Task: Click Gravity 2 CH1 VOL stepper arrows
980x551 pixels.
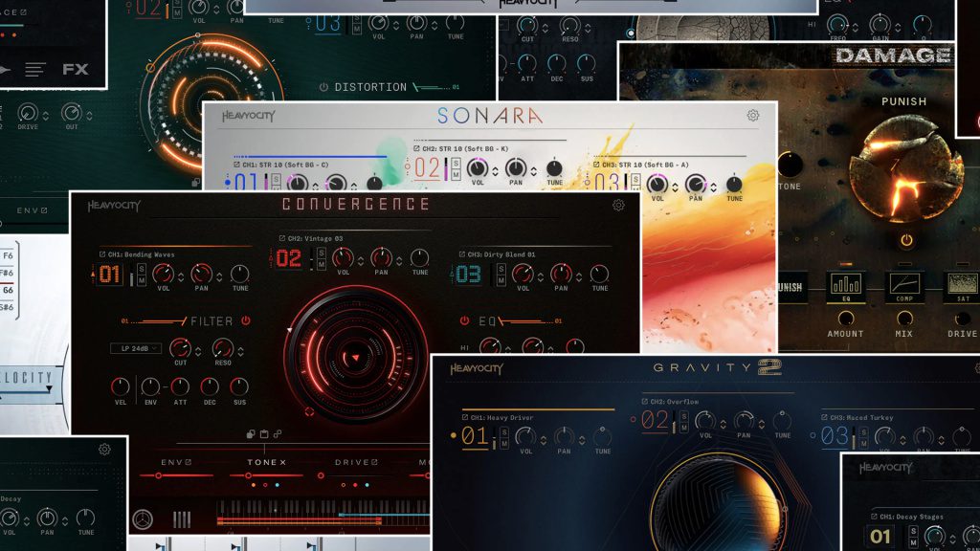Action: coord(544,439)
